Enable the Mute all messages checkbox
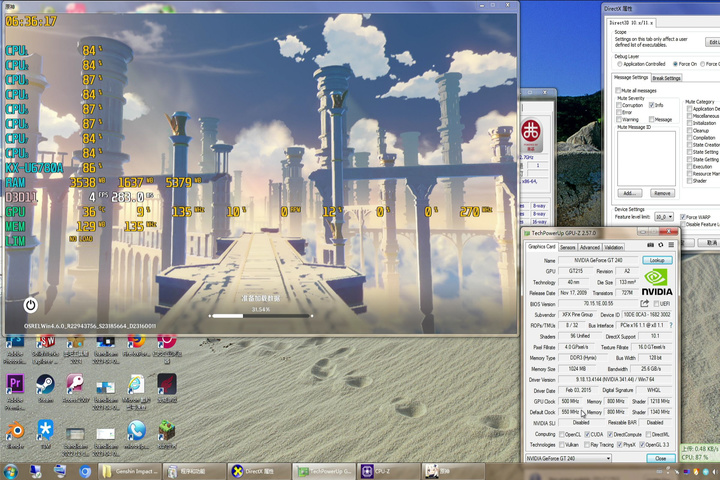 (x=618, y=90)
